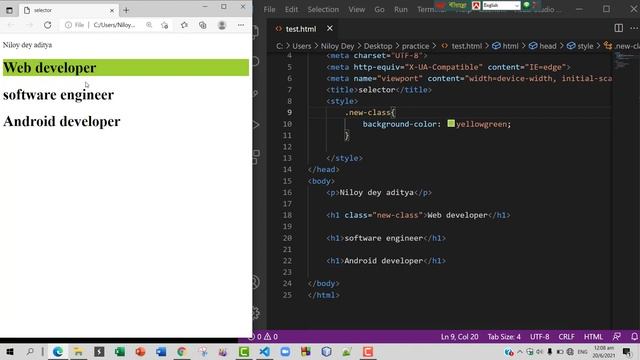Click the head breadcrumb symbol
This screenshot has width=640, height=360.
click(542, 46)
